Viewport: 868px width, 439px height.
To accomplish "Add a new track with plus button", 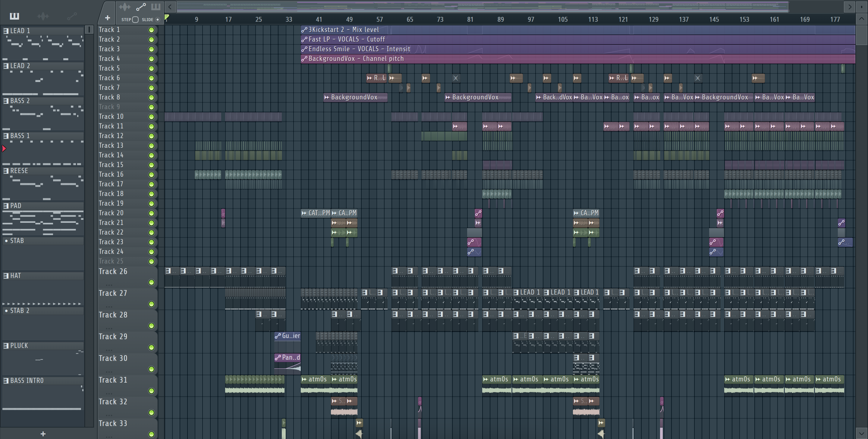I will 108,18.
